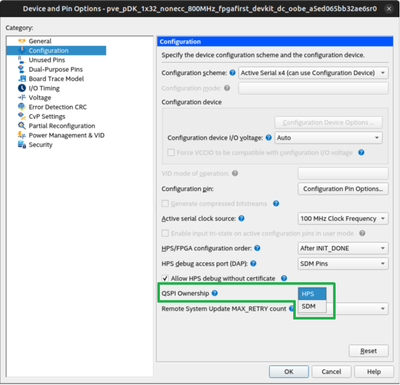The height and width of the screenshot is (385, 400).
Task: Click the Error Detection CRC icon
Action: (x=22, y=107)
